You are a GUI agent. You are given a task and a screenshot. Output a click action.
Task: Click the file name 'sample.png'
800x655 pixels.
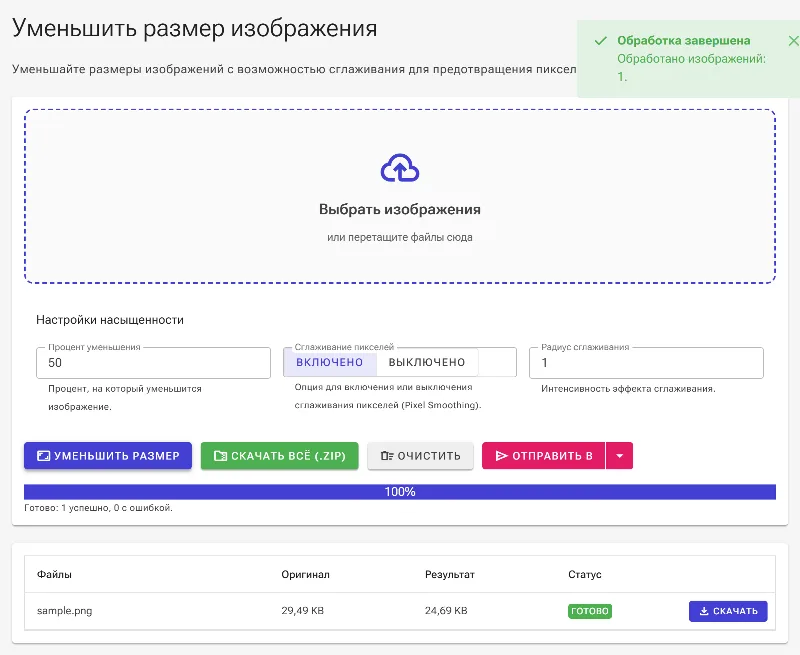click(64, 611)
